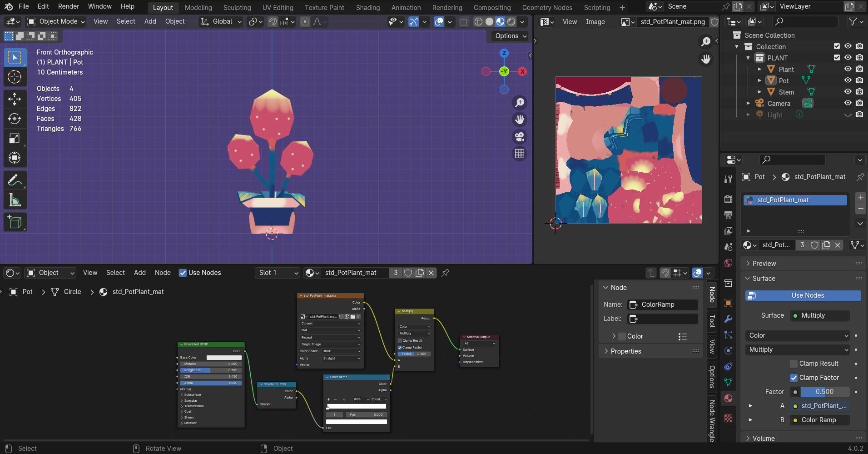This screenshot has width=868, height=454.
Task: Click the Factor slider in material properties
Action: 824,392
